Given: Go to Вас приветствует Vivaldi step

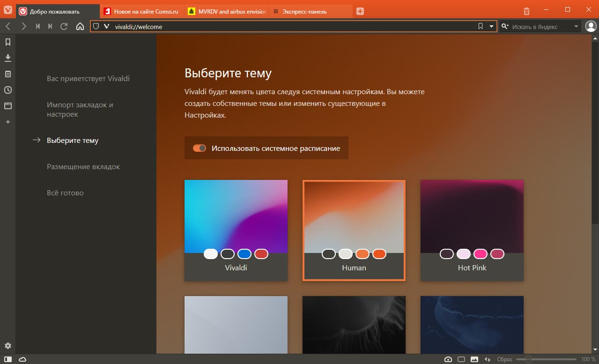Looking at the screenshot, I should point(88,79).
